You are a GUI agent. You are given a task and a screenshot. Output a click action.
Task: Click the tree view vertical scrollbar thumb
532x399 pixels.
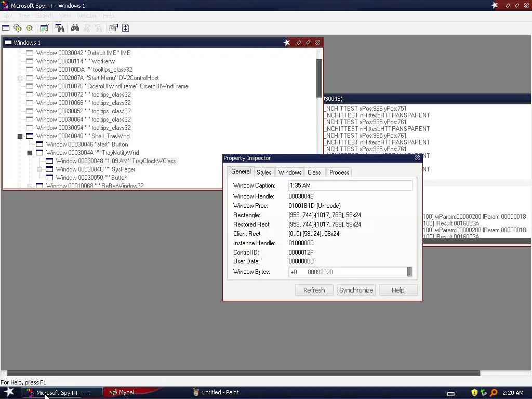tap(319, 78)
